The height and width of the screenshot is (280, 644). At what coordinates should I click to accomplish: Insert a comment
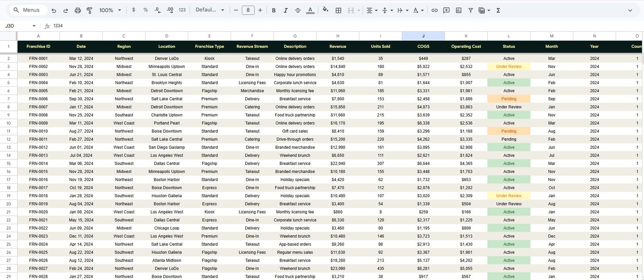pos(446,10)
